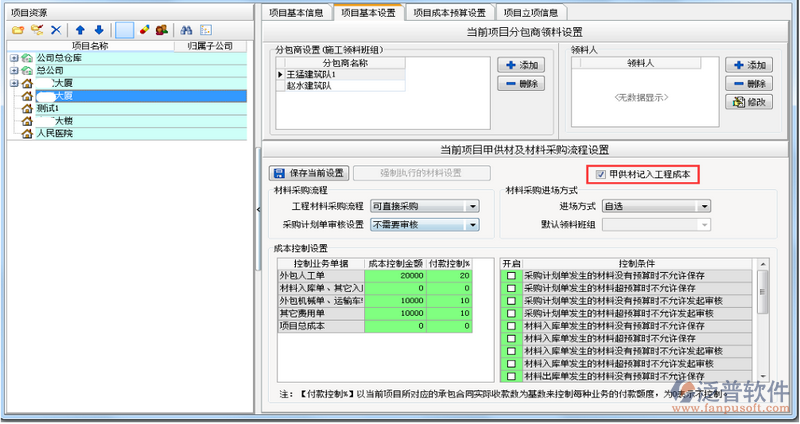Enable 采购计划单发生的材料没有预算时不允许保存

(511, 276)
